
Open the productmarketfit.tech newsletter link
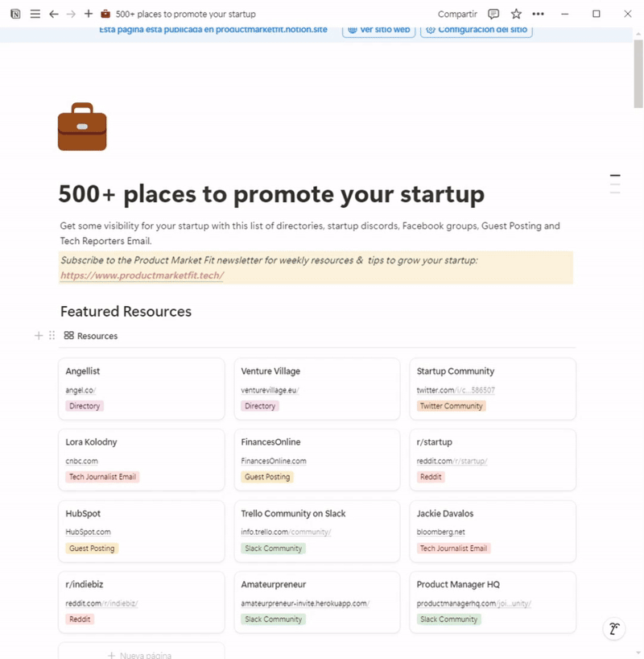click(x=142, y=276)
